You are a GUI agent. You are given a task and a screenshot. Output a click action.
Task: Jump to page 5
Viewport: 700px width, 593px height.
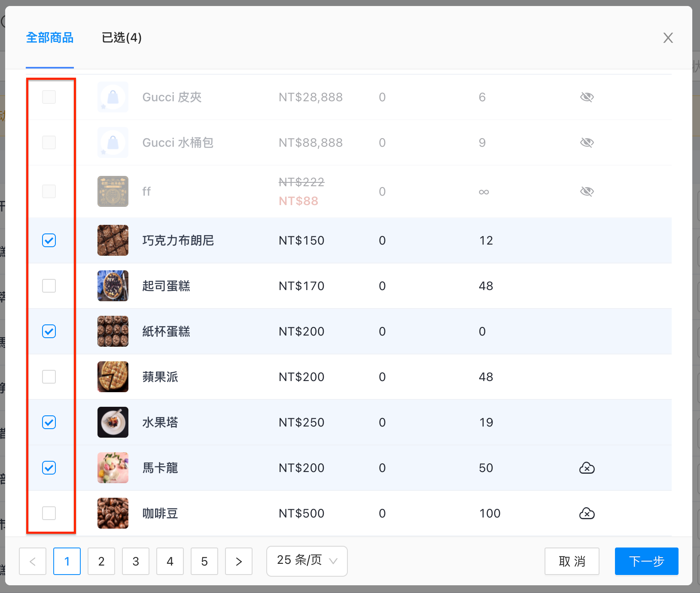pos(204,561)
